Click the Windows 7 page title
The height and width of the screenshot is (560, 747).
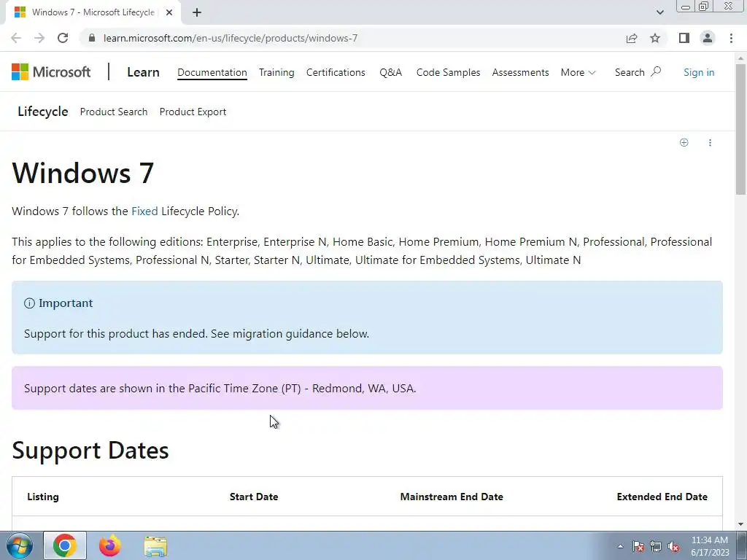click(83, 172)
